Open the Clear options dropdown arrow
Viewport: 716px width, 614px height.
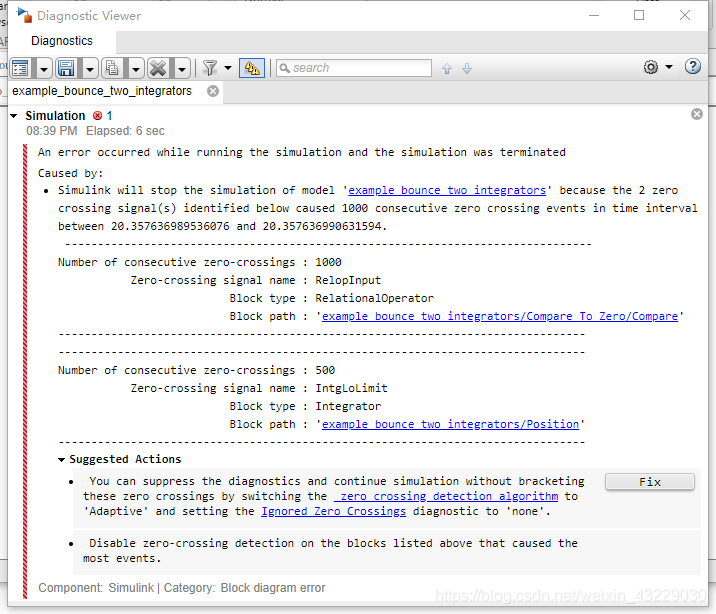click(182, 69)
